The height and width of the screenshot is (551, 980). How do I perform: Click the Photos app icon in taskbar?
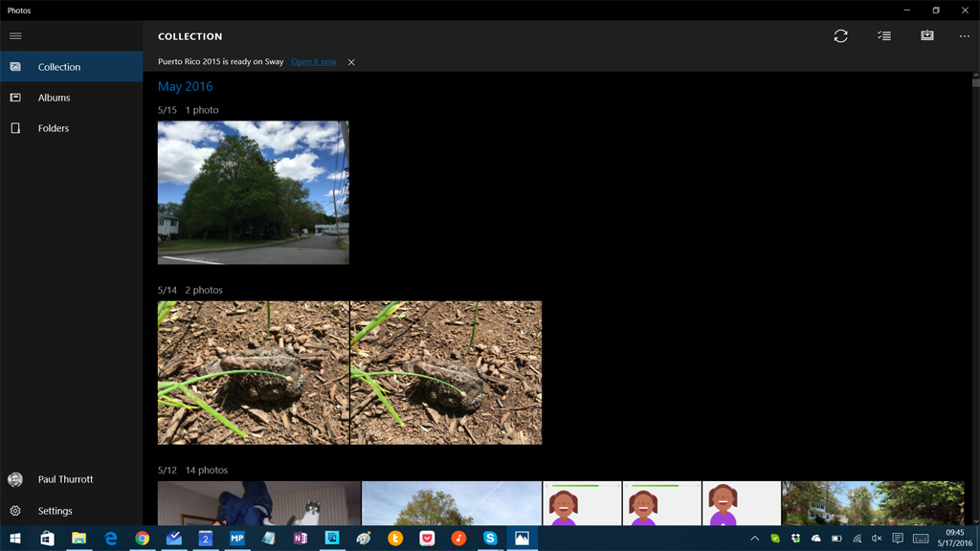(522, 538)
